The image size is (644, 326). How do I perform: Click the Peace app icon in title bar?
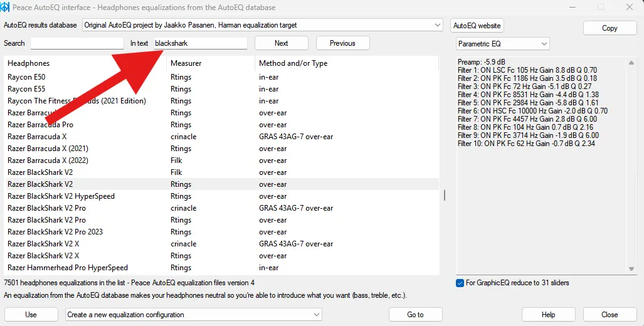pyautogui.click(x=4, y=7)
